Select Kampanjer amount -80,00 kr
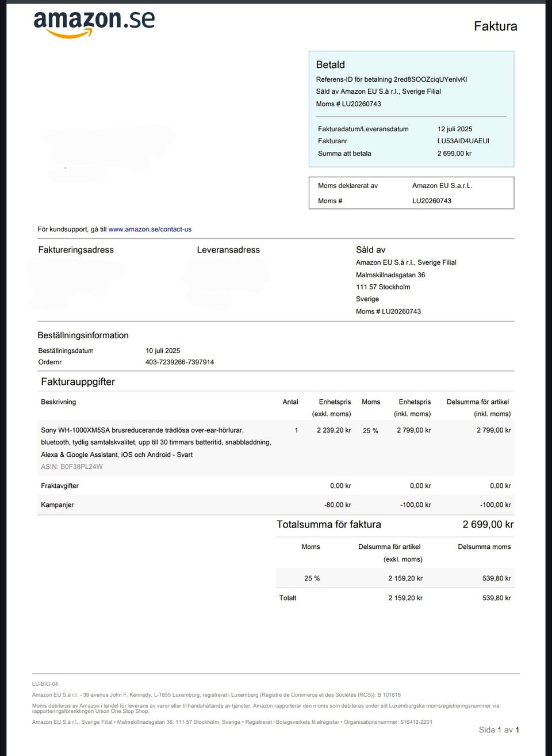 338,505
